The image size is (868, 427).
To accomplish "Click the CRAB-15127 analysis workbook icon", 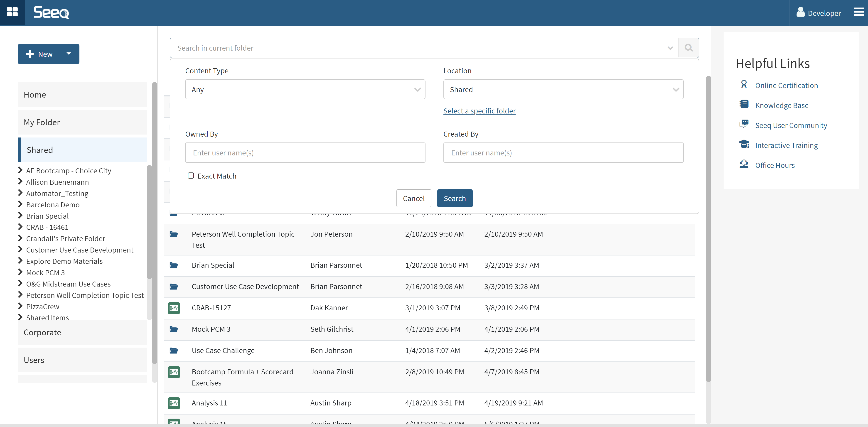I will pos(174,308).
